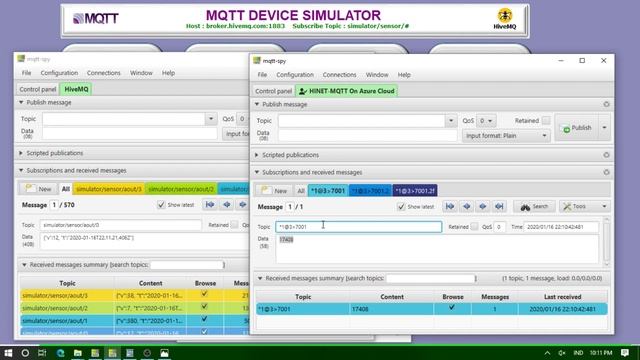Open Control panel tab in Azure window
Viewport: 640px width, 360px height.
[x=273, y=91]
